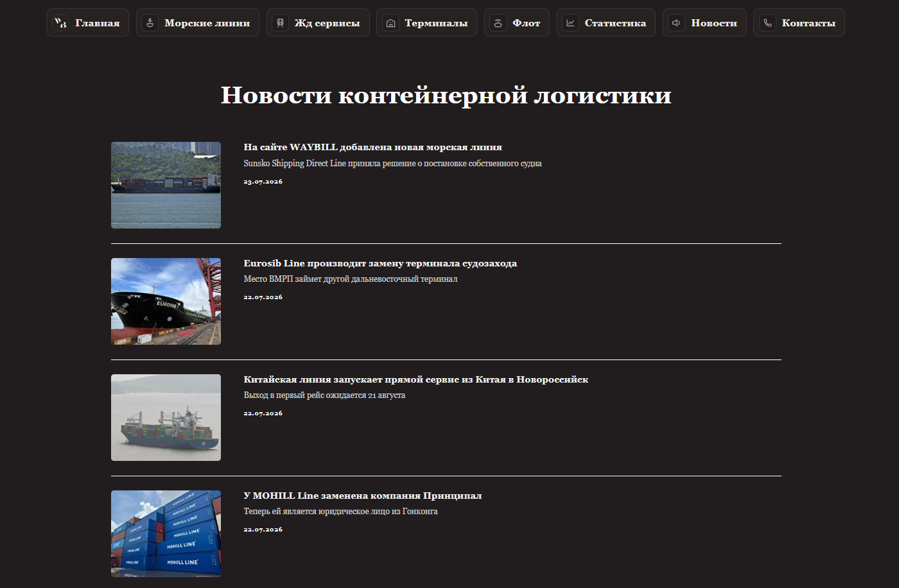This screenshot has width=899, height=588.
Task: Open the Статистика page
Action: click(x=606, y=22)
